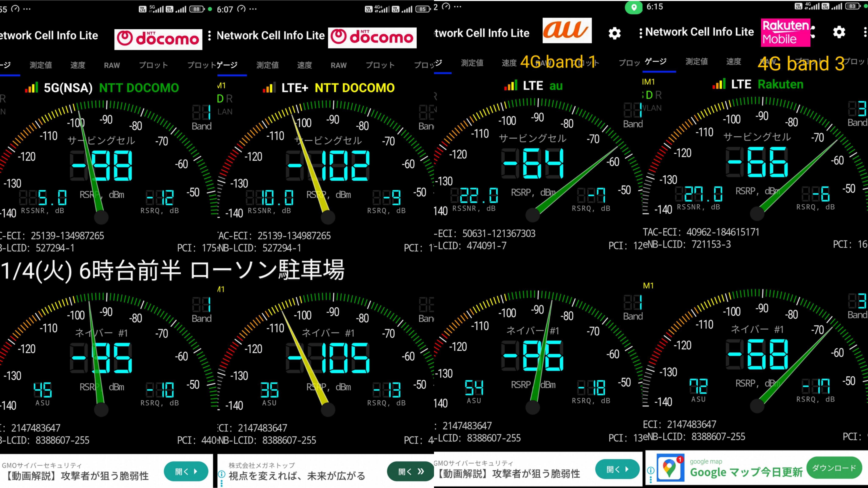Viewport: 868px width, 488px height.
Task: Tap the orange au carrier logo
Action: 567,30
